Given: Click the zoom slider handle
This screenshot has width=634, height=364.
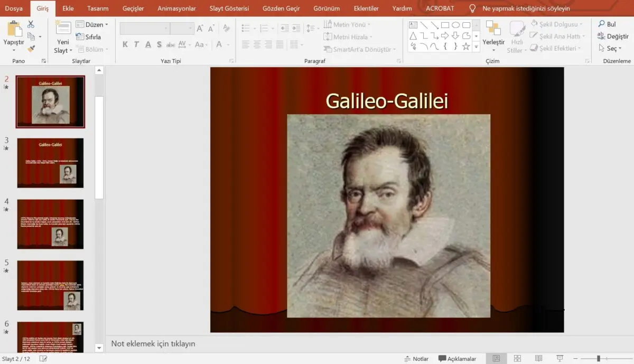Looking at the screenshot, I should click(x=599, y=359).
